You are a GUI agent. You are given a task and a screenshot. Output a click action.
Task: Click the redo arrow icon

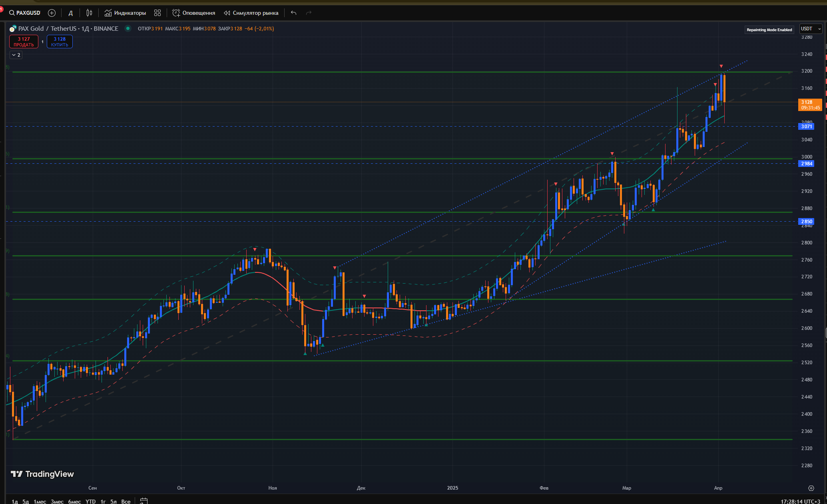309,13
